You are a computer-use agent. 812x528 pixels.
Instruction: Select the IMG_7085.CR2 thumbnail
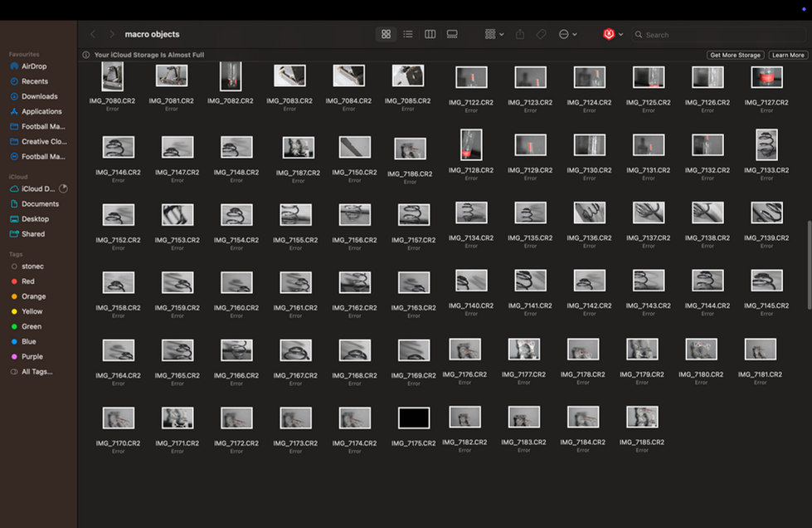(408, 76)
